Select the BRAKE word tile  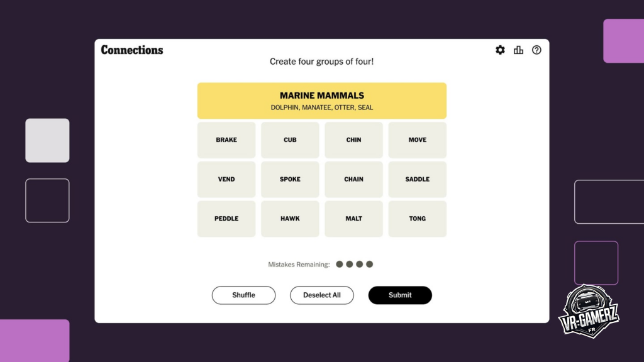click(x=226, y=140)
